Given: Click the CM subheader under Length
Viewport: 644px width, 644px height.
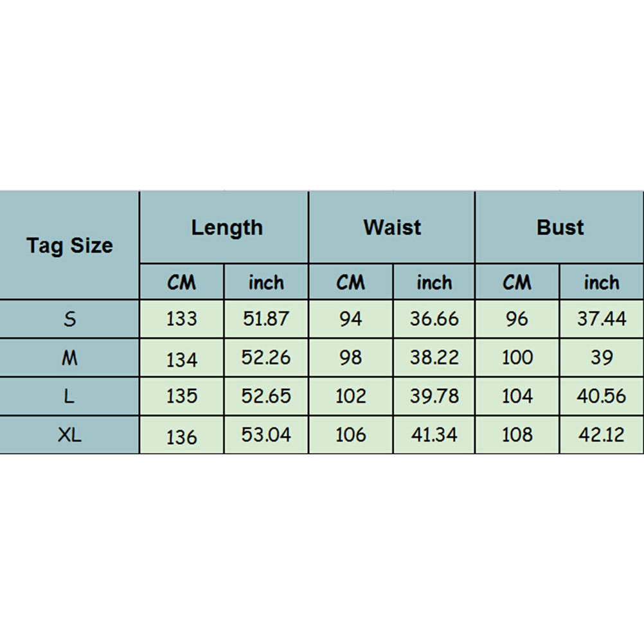Looking at the screenshot, I should click(182, 282).
